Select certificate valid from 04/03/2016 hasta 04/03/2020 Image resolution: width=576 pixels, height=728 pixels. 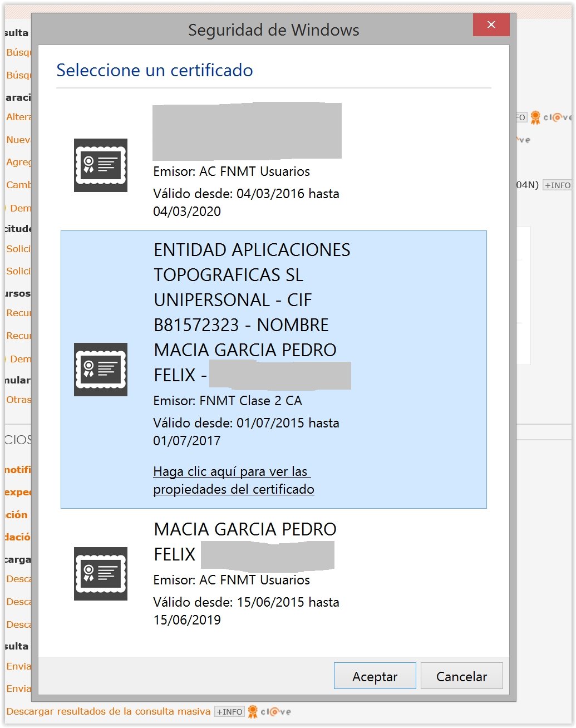(273, 161)
